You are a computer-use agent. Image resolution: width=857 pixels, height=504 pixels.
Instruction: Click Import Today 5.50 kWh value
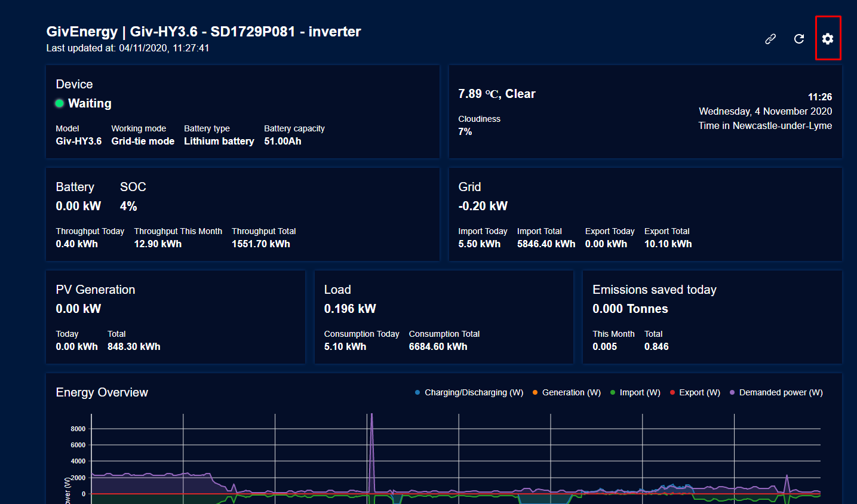pyautogui.click(x=480, y=244)
